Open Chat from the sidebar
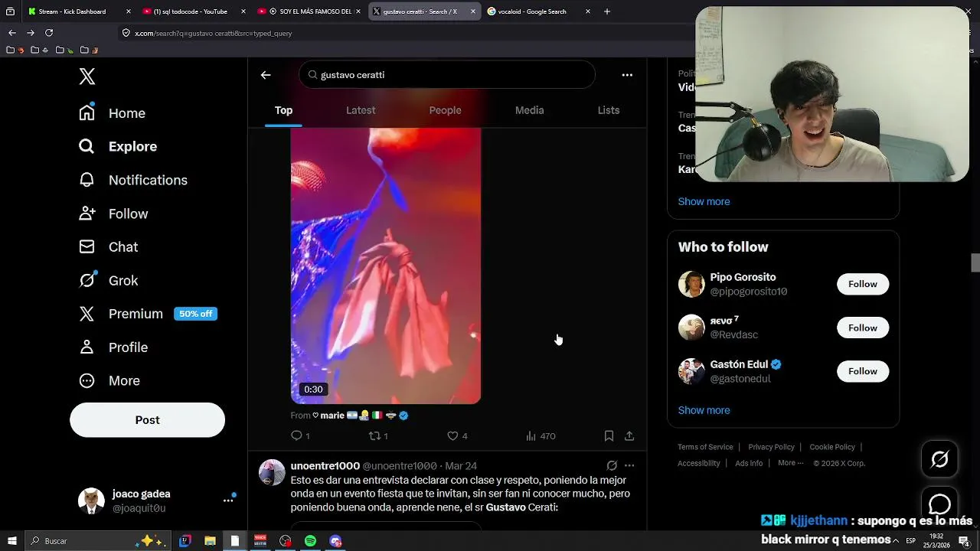 109,247
